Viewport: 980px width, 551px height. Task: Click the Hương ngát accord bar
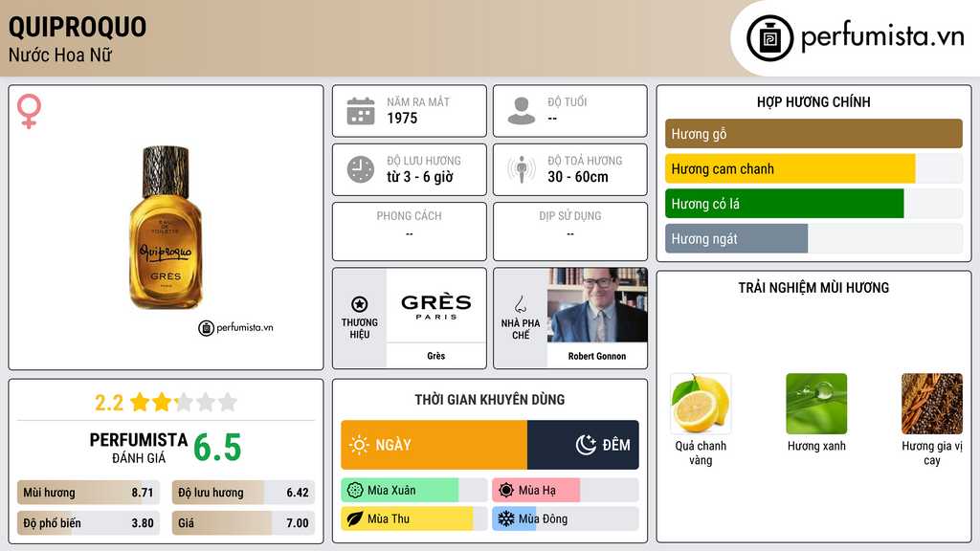pos(813,238)
